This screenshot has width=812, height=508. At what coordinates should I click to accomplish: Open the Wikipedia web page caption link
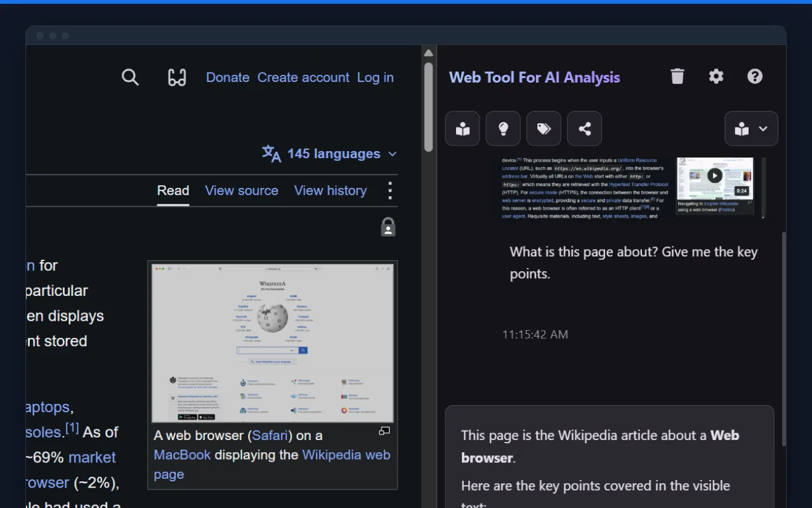coord(272,464)
